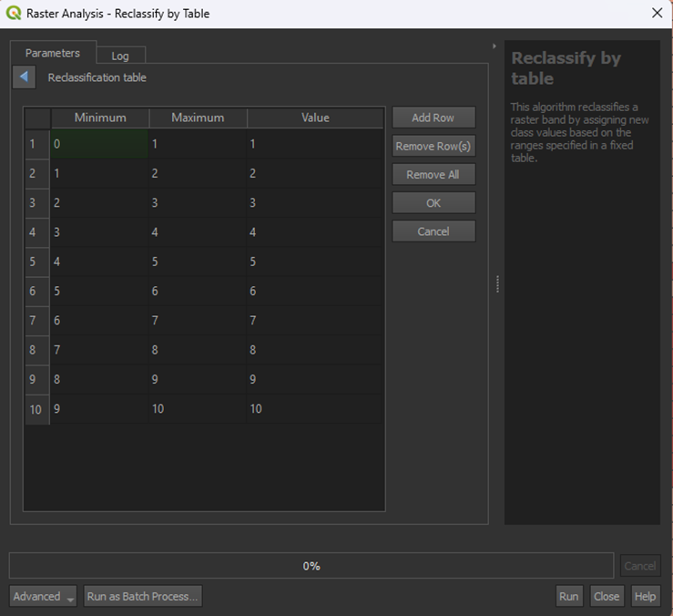Screen dimensions: 673x616
Task: Confirm the table with OK button
Action: coord(433,203)
